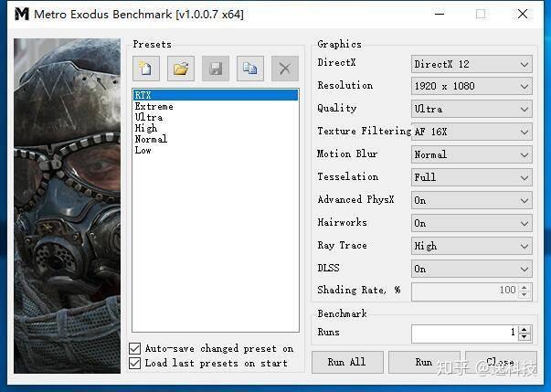Open the Advanced PhysX dropdown
This screenshot has width=551, height=392.
(x=472, y=200)
